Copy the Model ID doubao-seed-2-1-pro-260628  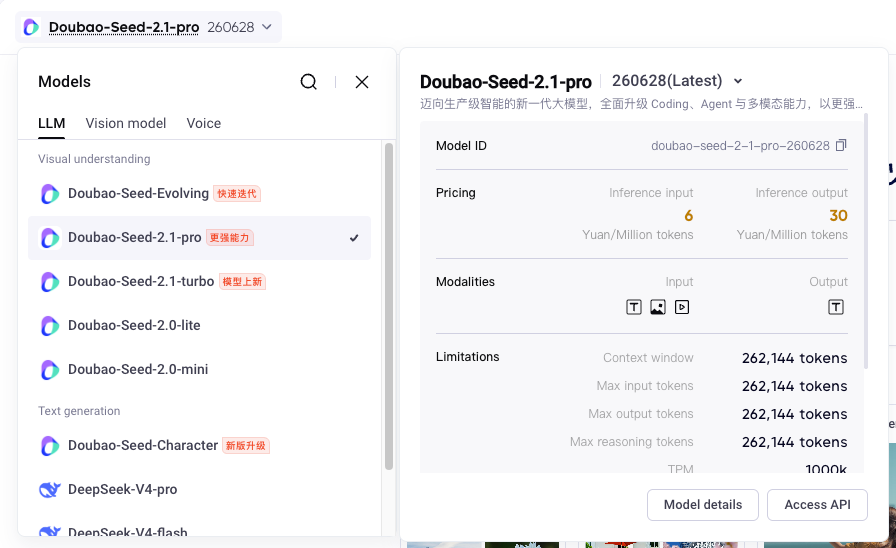pos(841,145)
